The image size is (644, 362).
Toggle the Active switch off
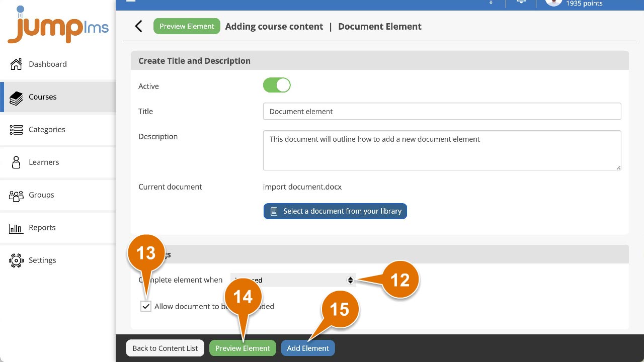(277, 85)
